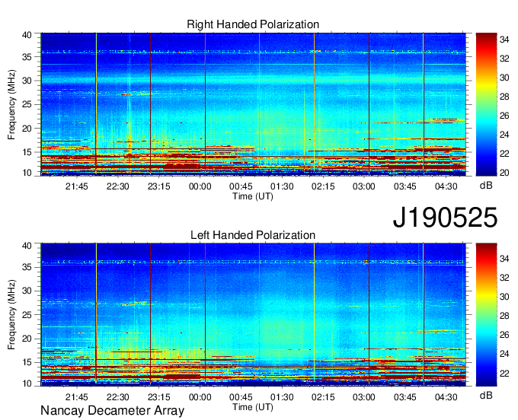Select the J190525 observation label

pyautogui.click(x=445, y=218)
